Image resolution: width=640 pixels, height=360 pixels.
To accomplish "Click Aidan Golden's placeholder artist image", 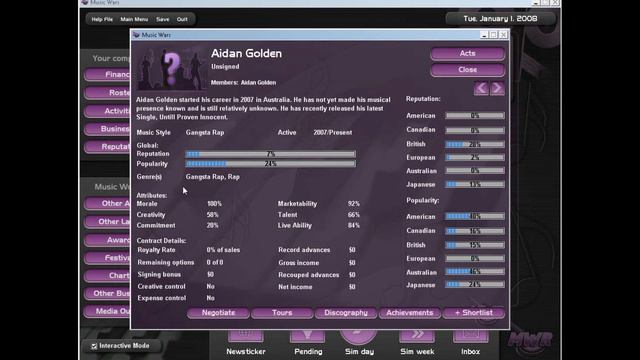I will [x=171, y=68].
